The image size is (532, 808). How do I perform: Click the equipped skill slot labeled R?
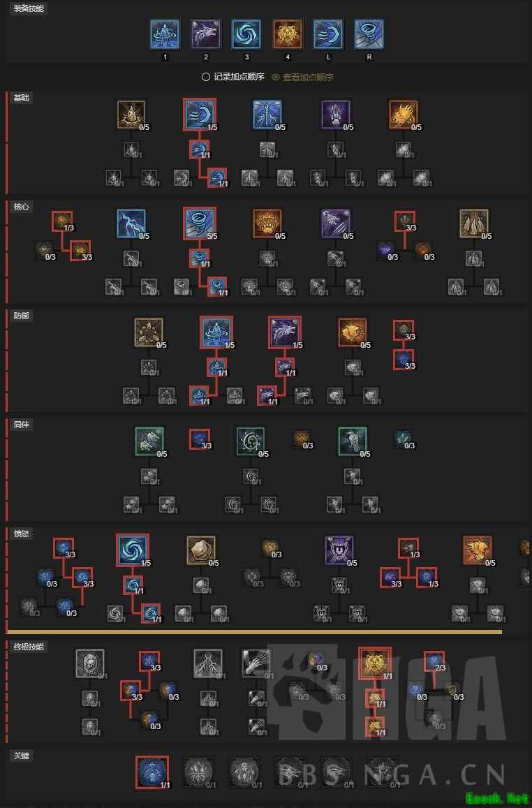coord(369,34)
